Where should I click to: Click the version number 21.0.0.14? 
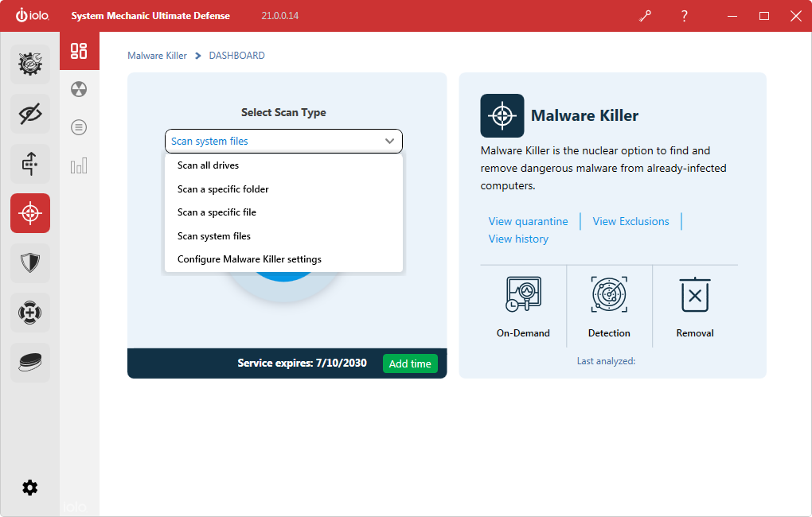pyautogui.click(x=279, y=16)
